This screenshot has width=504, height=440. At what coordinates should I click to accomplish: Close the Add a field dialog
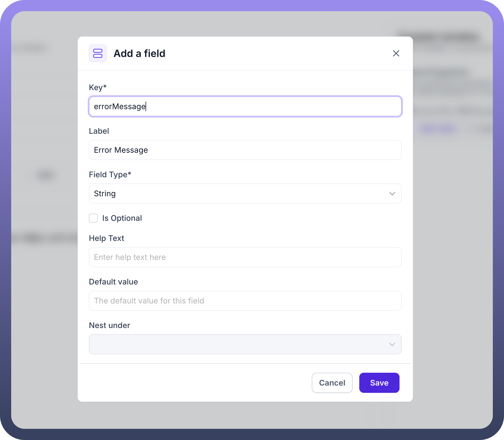[x=396, y=53]
